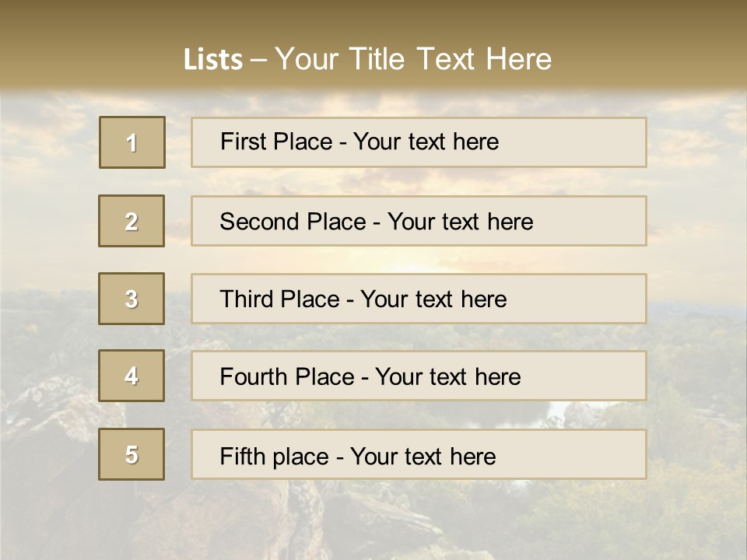Click 'Your text here' in First Place row
Viewport: 747px width, 560px height.
point(426,142)
